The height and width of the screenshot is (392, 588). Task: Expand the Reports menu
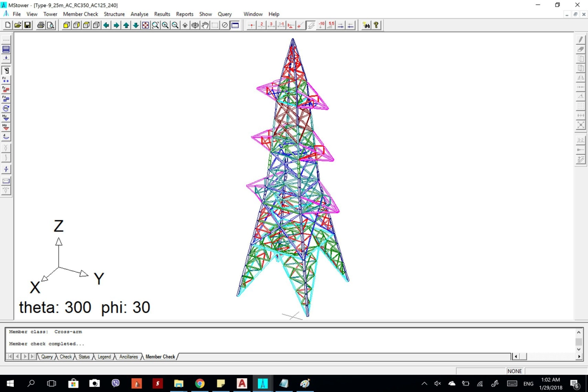(185, 14)
